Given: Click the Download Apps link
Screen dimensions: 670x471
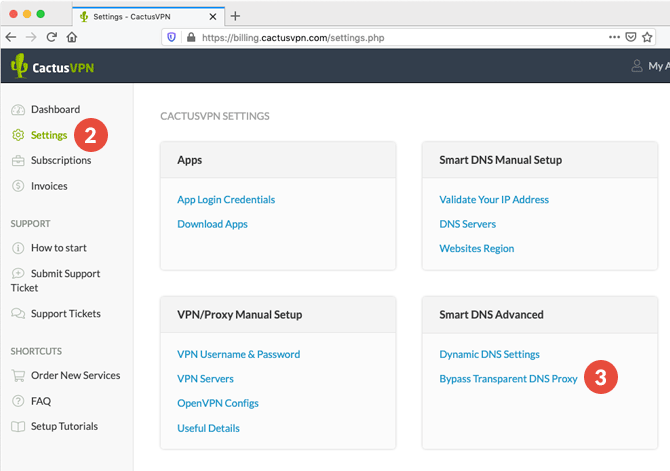Looking at the screenshot, I should (212, 224).
